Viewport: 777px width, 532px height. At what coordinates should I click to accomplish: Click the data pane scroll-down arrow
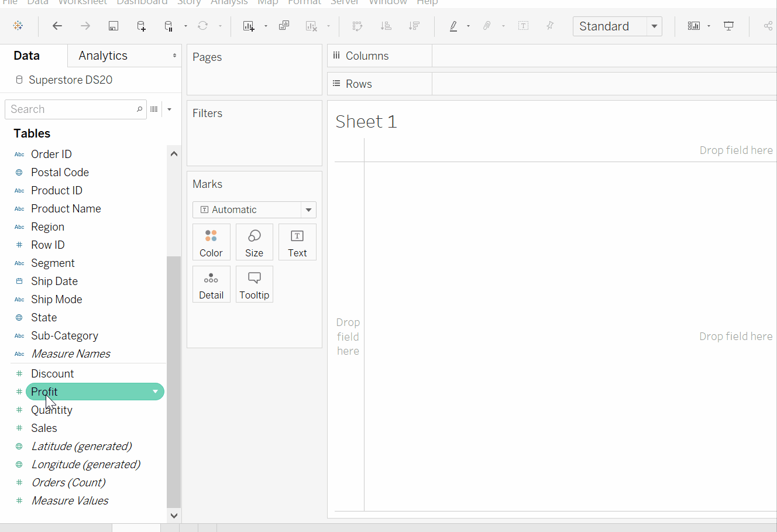[x=174, y=516]
